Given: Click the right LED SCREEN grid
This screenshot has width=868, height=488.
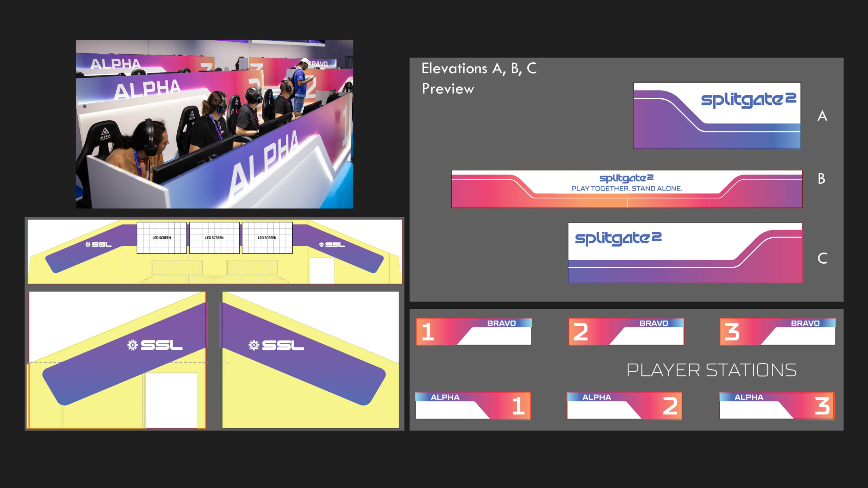Looking at the screenshot, I should (267, 238).
